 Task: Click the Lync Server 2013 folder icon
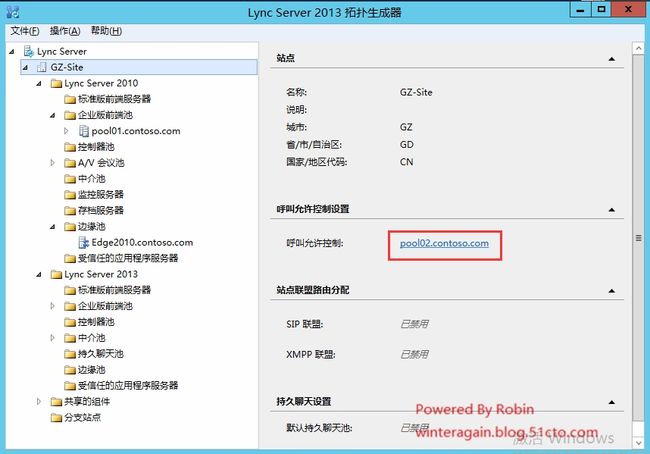pos(56,274)
